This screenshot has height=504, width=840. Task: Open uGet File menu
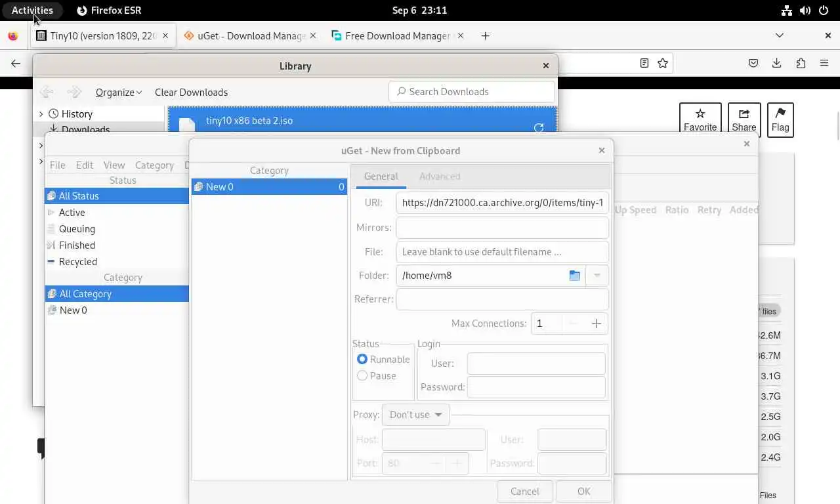(x=58, y=165)
